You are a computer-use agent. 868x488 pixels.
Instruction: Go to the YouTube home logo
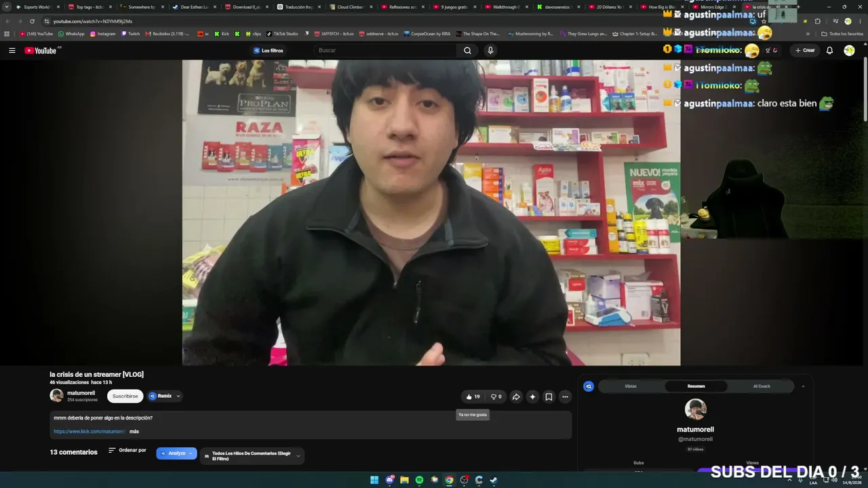click(x=41, y=51)
